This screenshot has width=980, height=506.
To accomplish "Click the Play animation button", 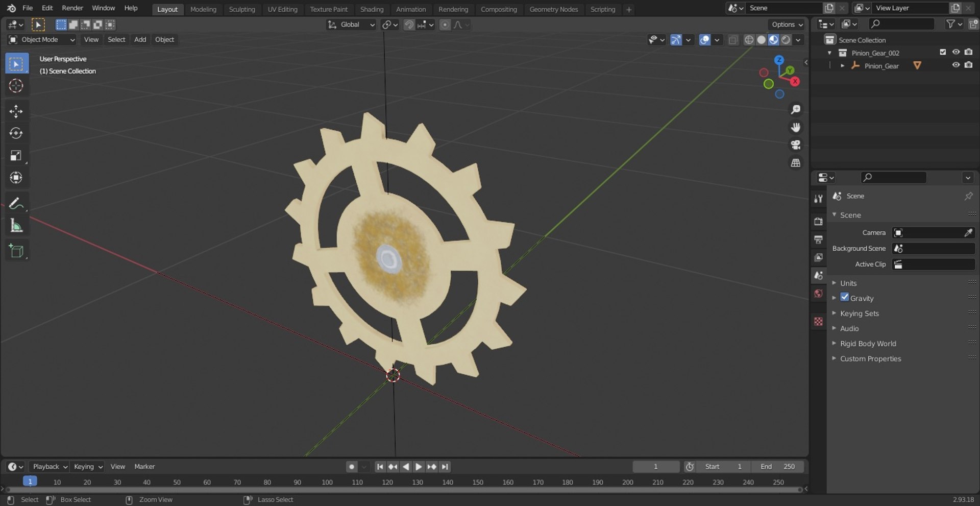I will 419,466.
